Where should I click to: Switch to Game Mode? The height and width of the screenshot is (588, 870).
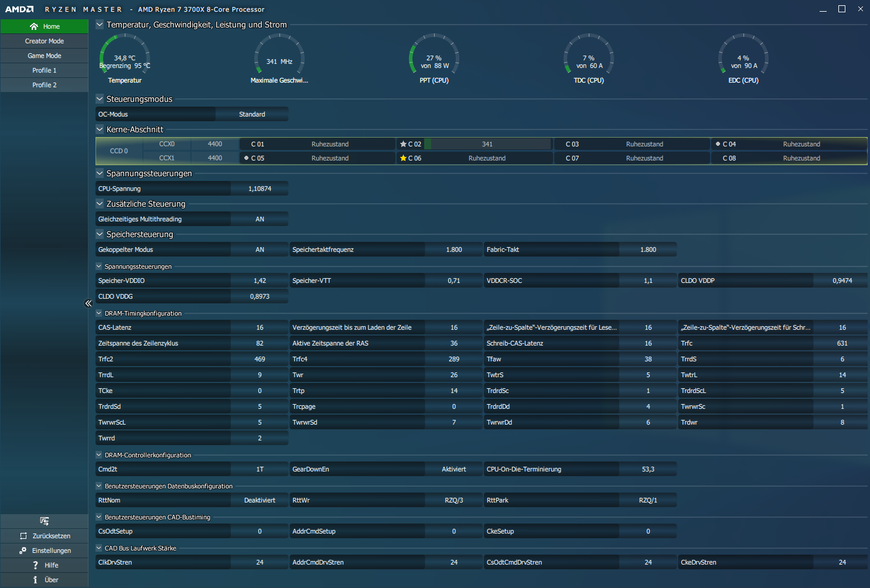pos(45,56)
